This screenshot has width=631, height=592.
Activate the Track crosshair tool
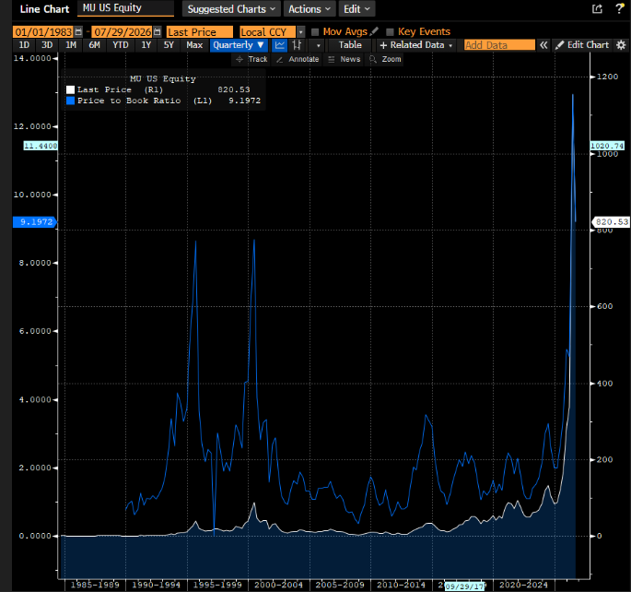252,59
